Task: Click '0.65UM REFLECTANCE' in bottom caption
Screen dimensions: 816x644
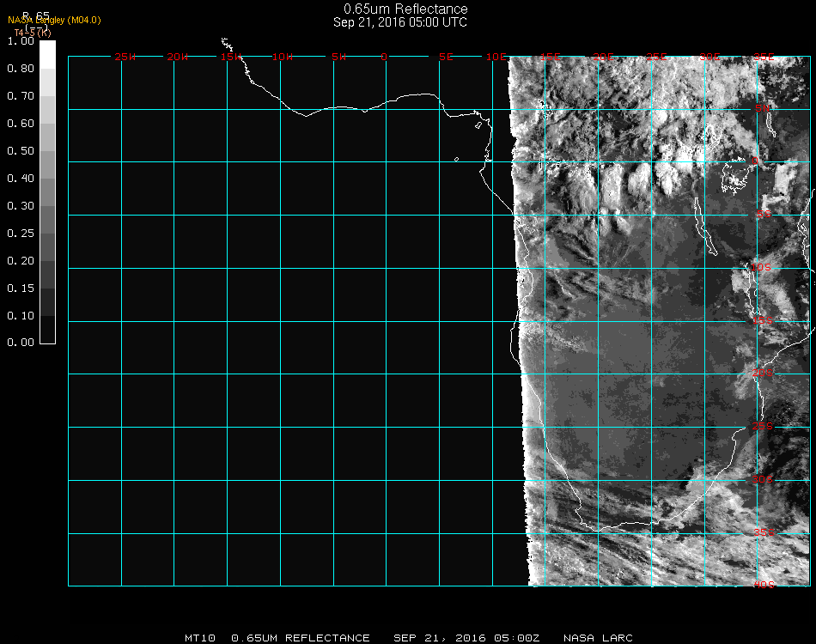Action: [x=301, y=638]
